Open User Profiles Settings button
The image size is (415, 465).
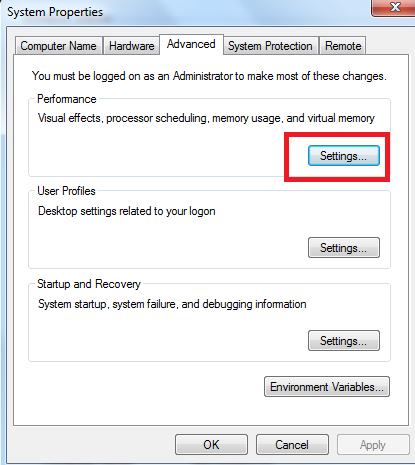coord(344,248)
